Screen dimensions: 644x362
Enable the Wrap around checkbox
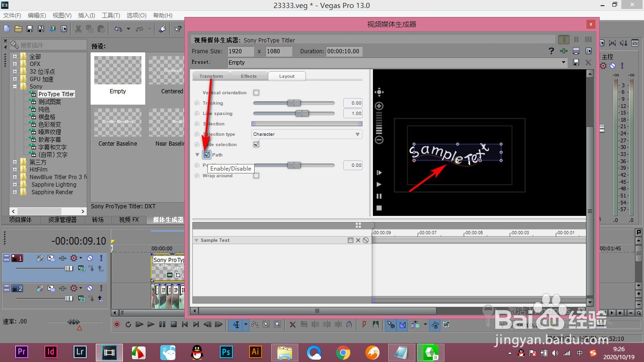[256, 176]
